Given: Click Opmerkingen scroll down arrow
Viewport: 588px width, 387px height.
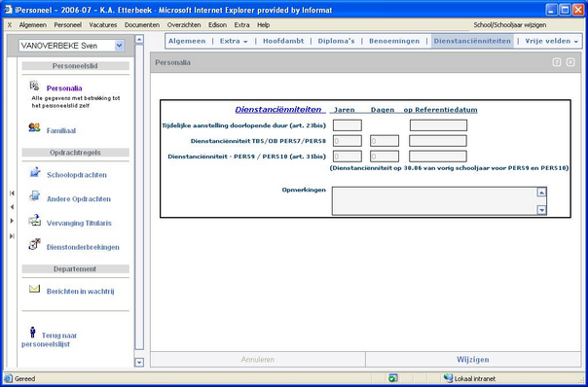Looking at the screenshot, I should pos(541,210).
